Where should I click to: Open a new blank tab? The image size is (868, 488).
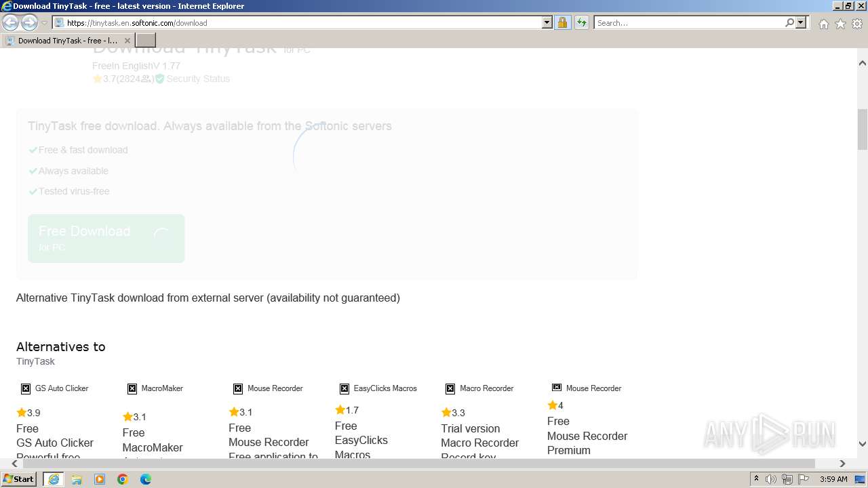click(146, 40)
